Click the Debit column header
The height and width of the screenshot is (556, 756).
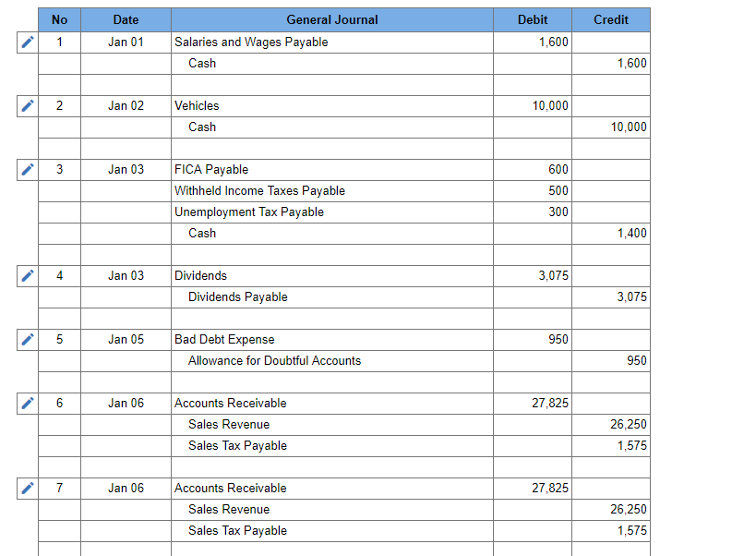point(533,19)
